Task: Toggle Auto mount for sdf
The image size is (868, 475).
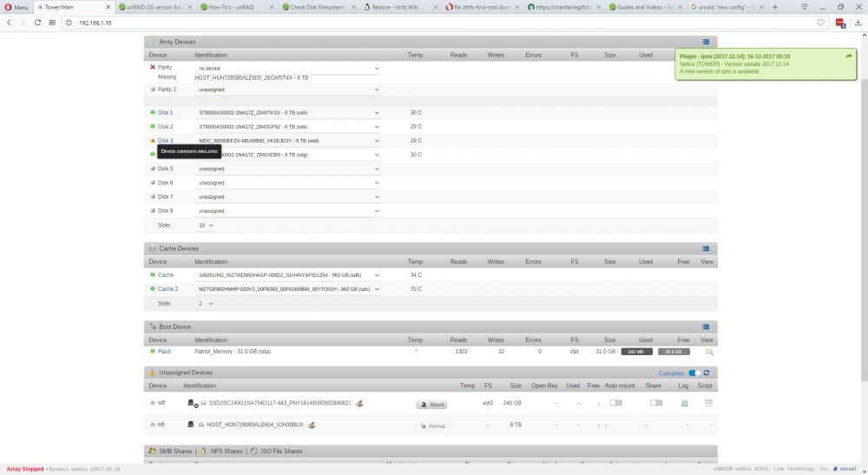Action: pos(615,403)
